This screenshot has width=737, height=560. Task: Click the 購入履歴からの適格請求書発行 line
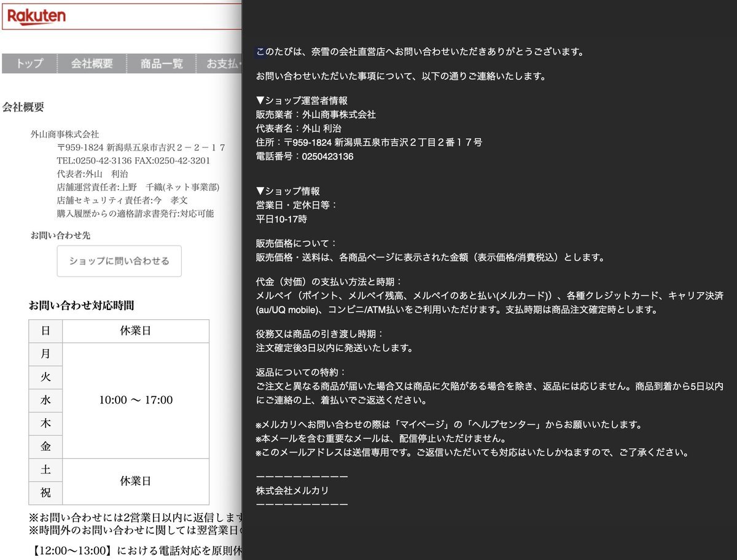point(135,214)
